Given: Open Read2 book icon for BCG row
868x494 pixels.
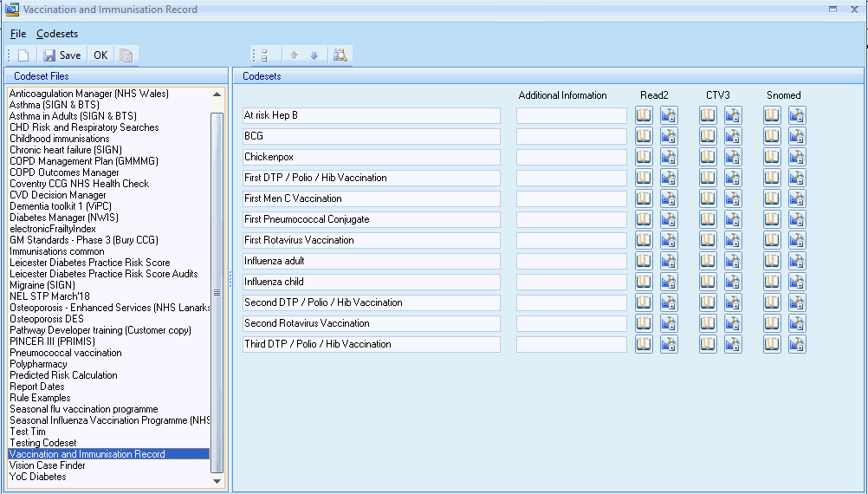Looking at the screenshot, I should pyautogui.click(x=644, y=136).
